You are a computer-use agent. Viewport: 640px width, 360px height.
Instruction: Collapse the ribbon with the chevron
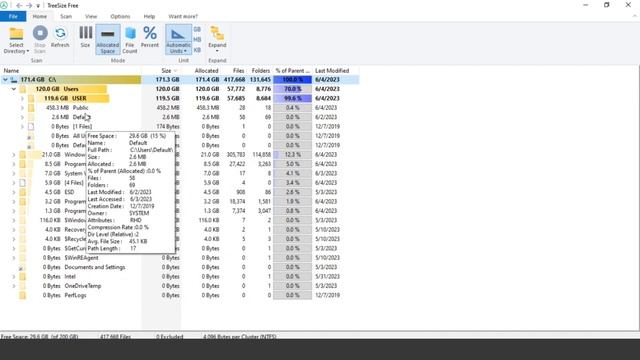(635, 16)
